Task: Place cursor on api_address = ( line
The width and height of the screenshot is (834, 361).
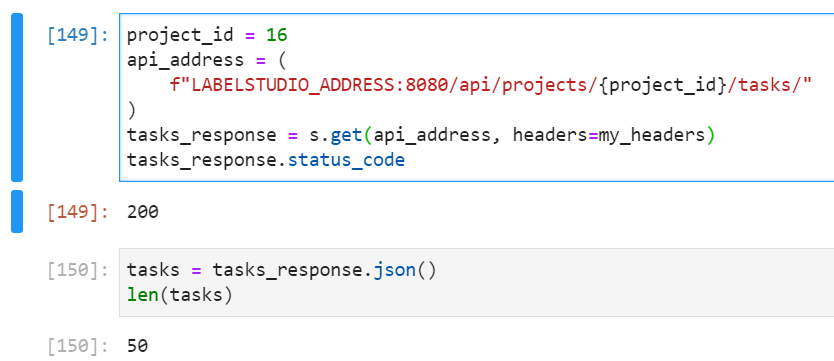Action: point(206,60)
